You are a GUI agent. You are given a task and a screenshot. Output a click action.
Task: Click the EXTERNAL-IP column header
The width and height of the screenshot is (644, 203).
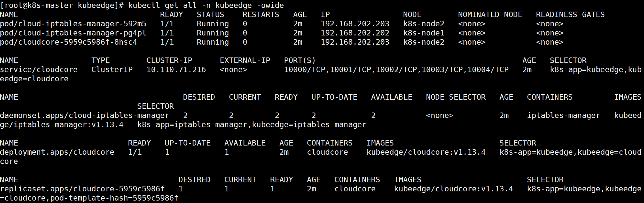245,61
